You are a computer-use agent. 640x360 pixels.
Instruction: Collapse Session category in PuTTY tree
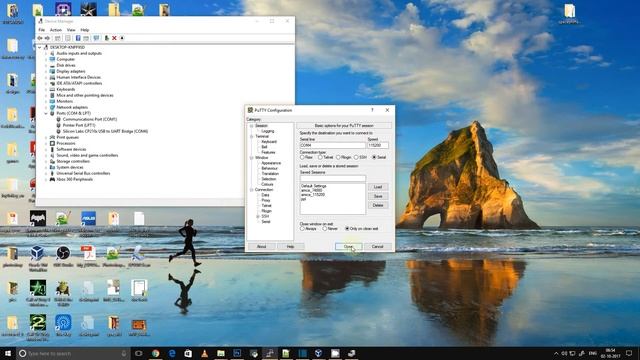[252, 126]
